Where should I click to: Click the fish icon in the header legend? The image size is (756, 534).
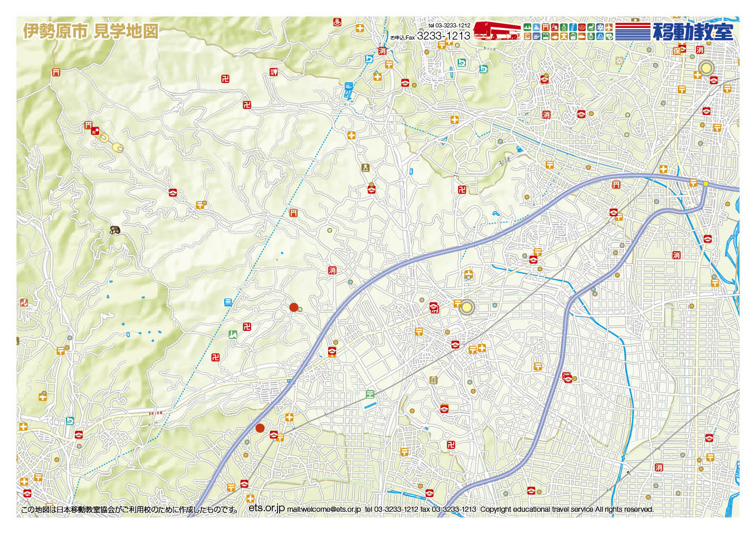[x=554, y=36]
